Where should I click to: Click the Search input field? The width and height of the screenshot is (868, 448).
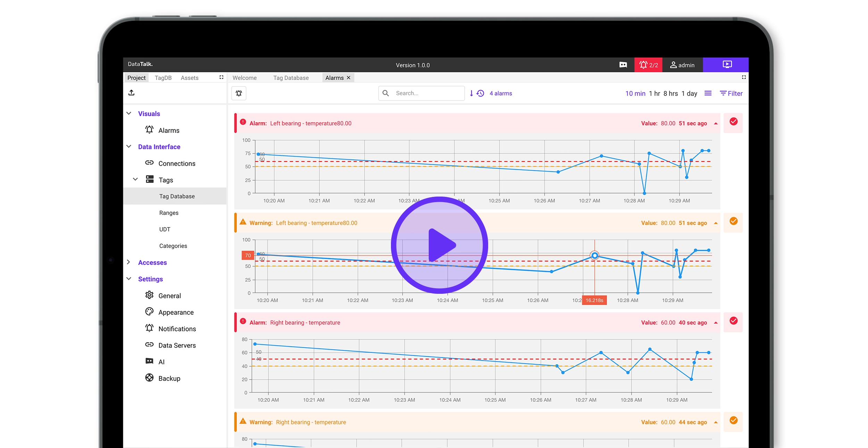click(x=422, y=93)
